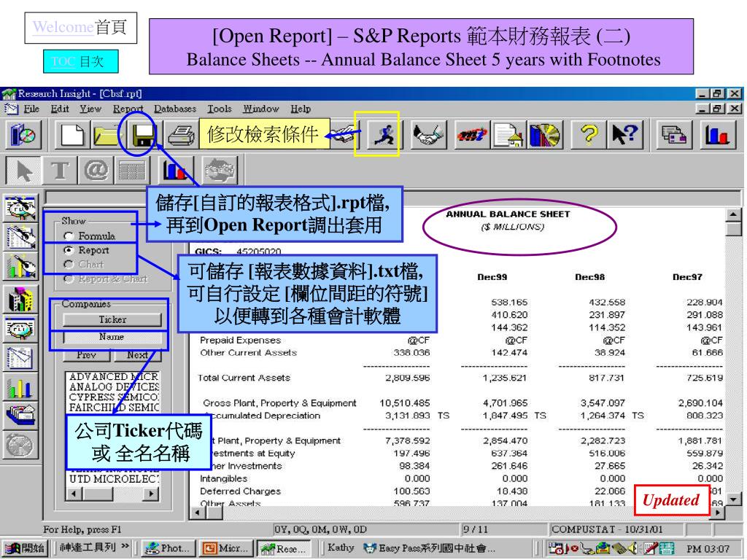Open the View menu
This screenshot has height=560, width=747.
[90, 109]
